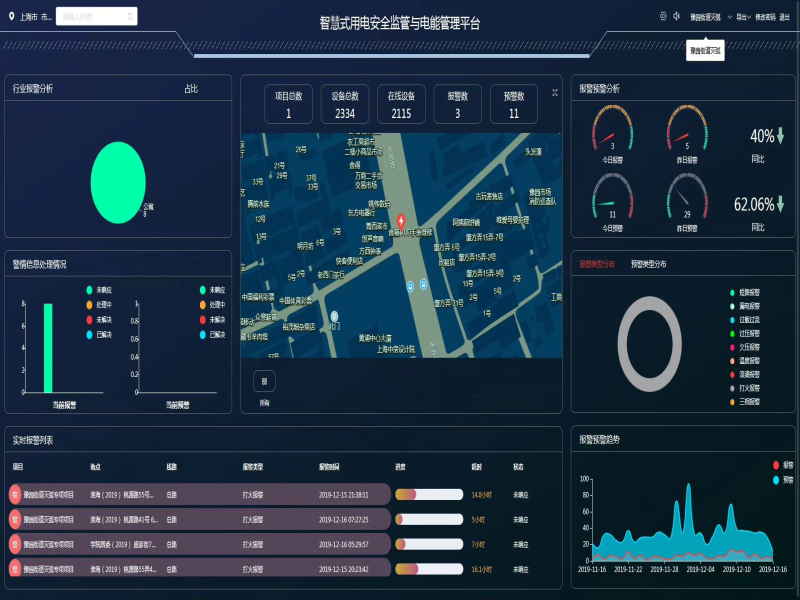
Task: Open the 豫信能源天弧 project dropdown
Action: (x=708, y=17)
